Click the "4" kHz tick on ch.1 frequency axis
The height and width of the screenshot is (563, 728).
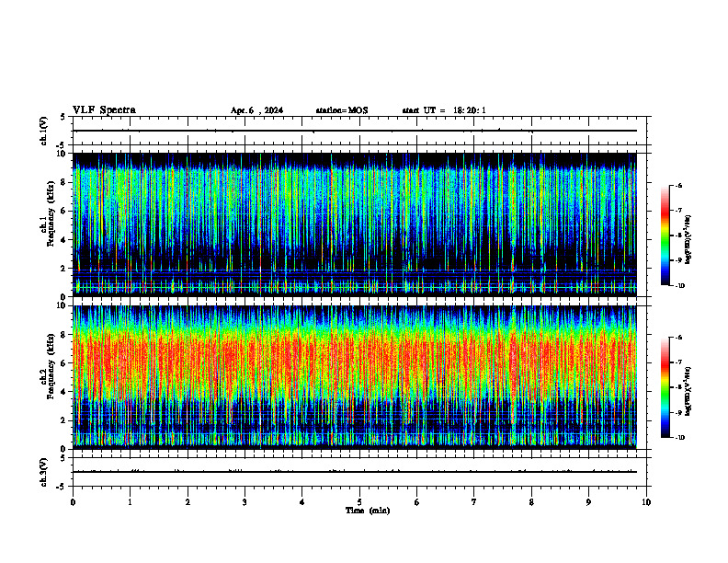point(65,240)
